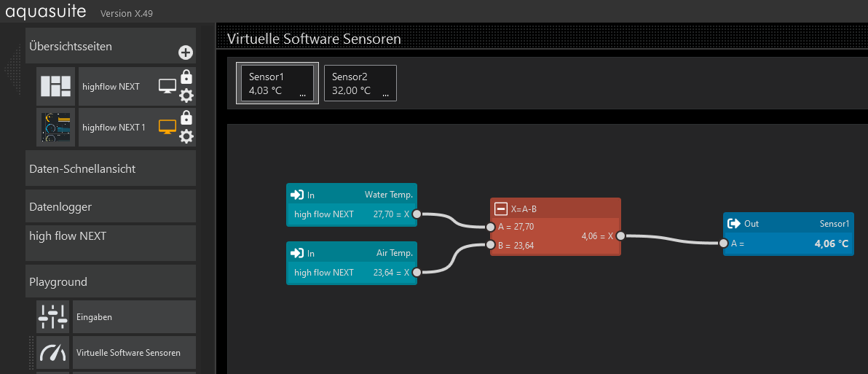The height and width of the screenshot is (374, 868).
Task: Click the minus icon on X=A-B block
Action: point(501,209)
